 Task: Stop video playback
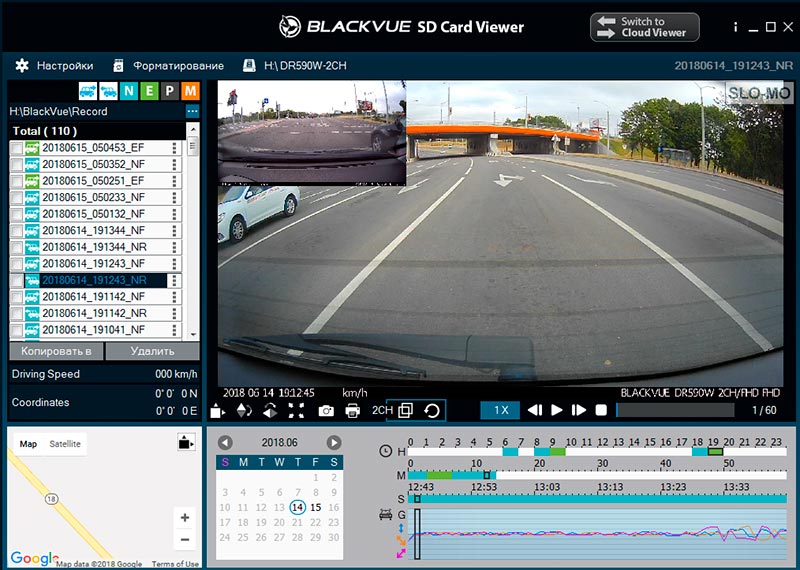602,410
